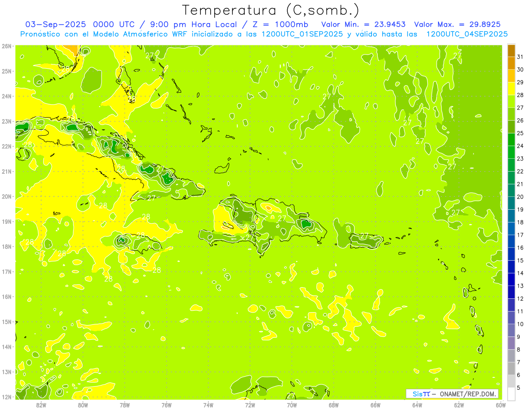Pick the green legend swatch between 24 and 25

511,140
